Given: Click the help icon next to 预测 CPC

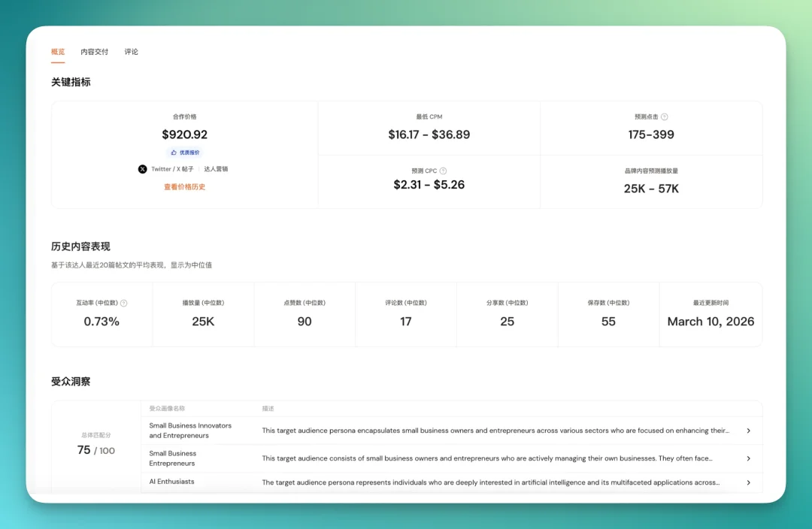Looking at the screenshot, I should point(443,171).
